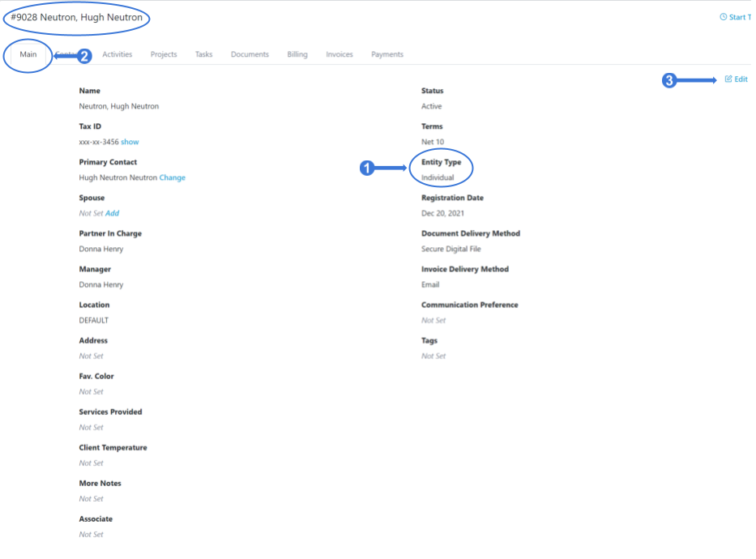Click the numbered marker 1 annotation
The width and height of the screenshot is (756, 559).
coord(366,169)
